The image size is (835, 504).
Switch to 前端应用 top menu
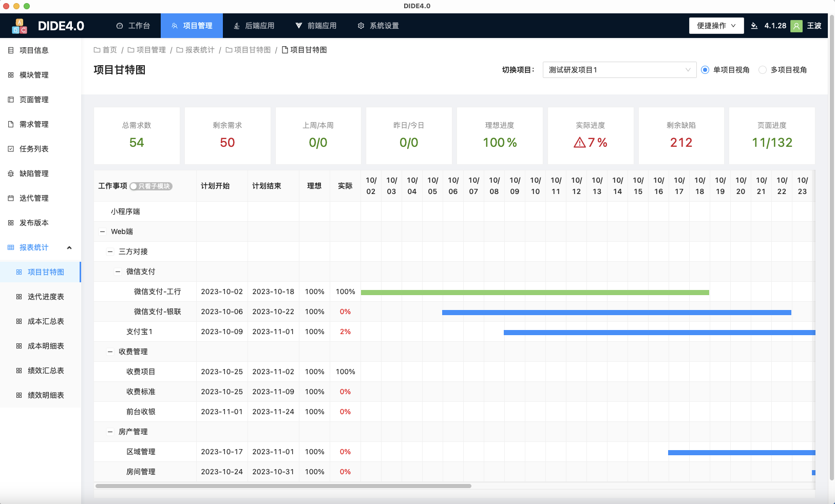click(x=316, y=26)
